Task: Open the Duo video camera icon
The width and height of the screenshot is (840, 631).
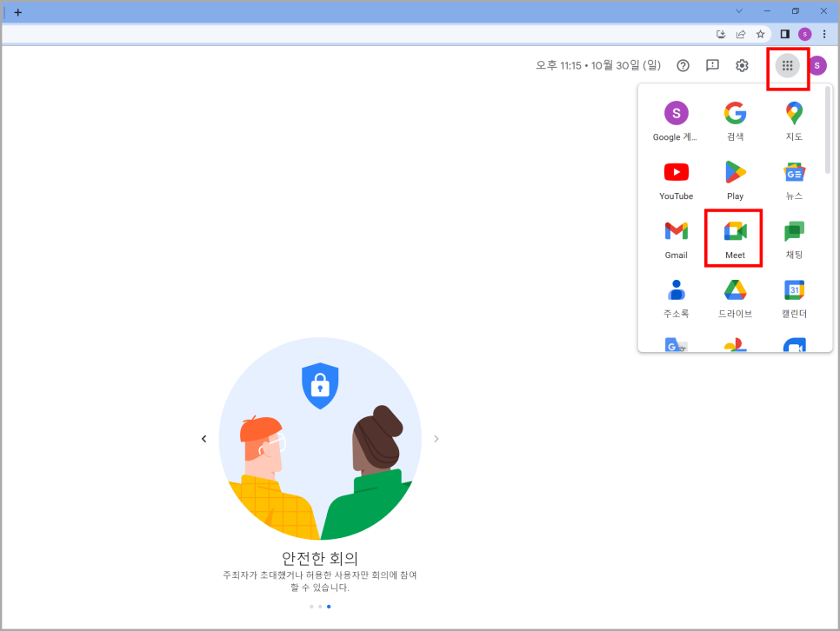Action: tap(794, 344)
